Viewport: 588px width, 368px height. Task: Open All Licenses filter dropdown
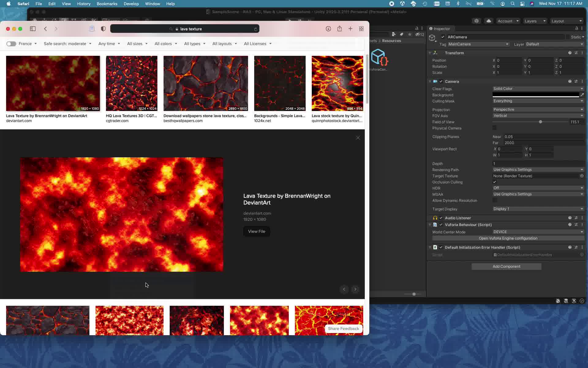tap(258, 44)
